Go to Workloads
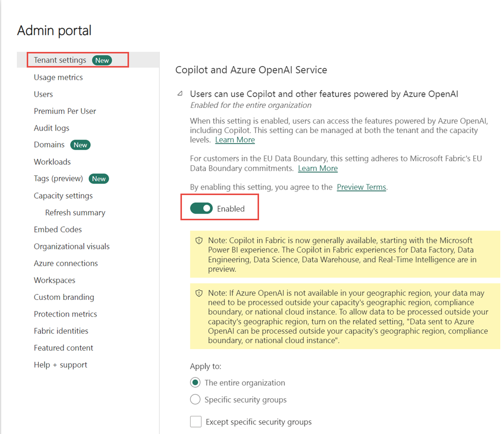The height and width of the screenshot is (434, 504). (x=52, y=162)
